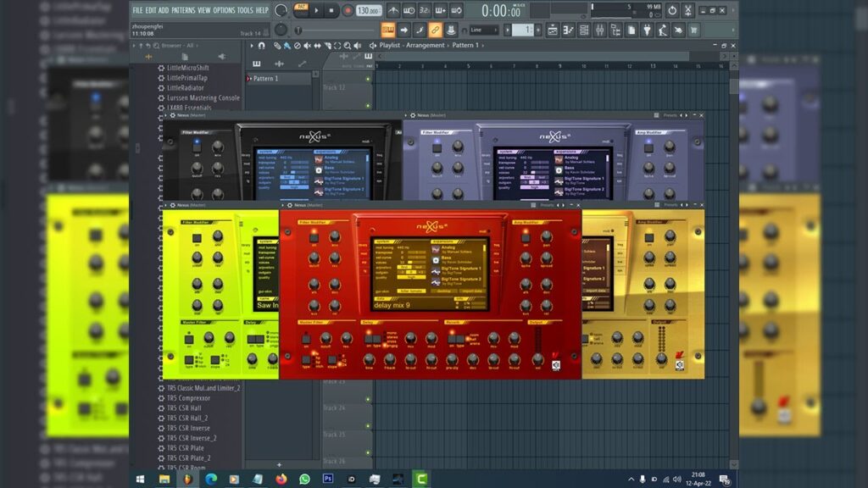
Task: Open WhatsApp from the taskbar
Action: [x=304, y=479]
